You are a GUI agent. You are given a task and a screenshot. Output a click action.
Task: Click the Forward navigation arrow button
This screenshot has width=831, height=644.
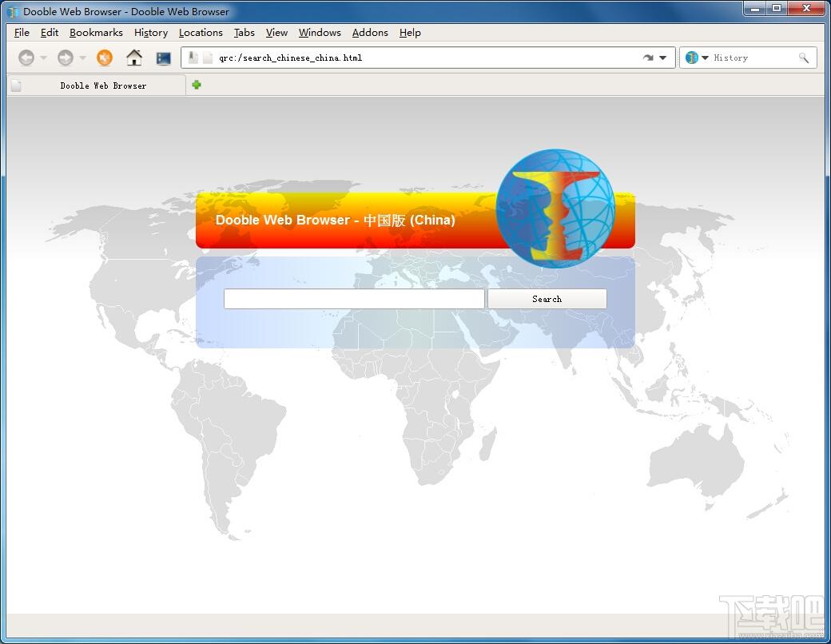click(x=66, y=58)
